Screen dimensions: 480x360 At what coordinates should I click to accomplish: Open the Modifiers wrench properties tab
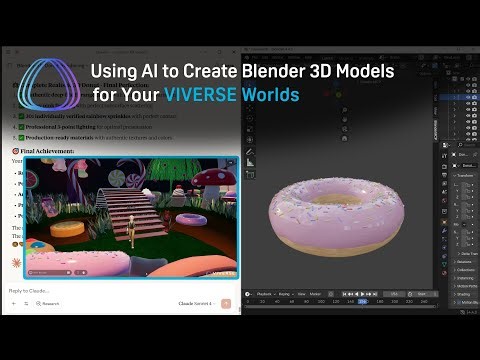pos(444,231)
